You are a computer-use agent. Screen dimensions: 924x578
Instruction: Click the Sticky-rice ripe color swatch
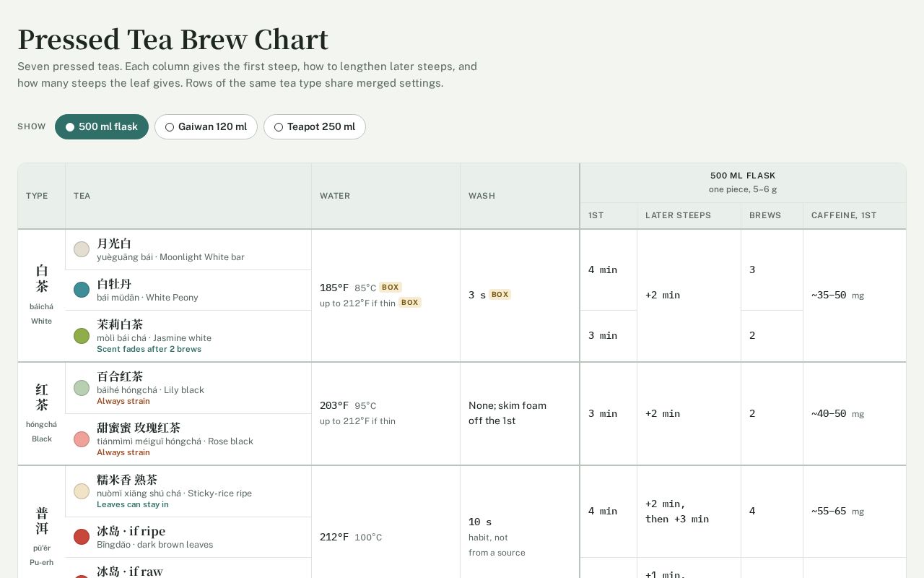(x=82, y=491)
